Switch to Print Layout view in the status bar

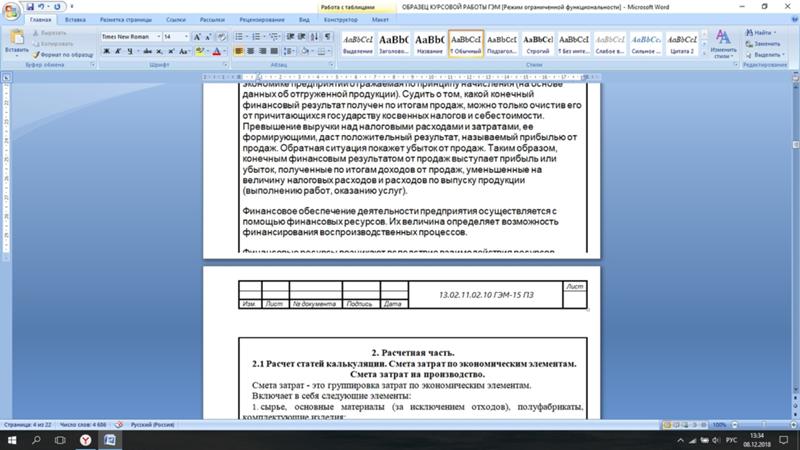(x=667, y=424)
